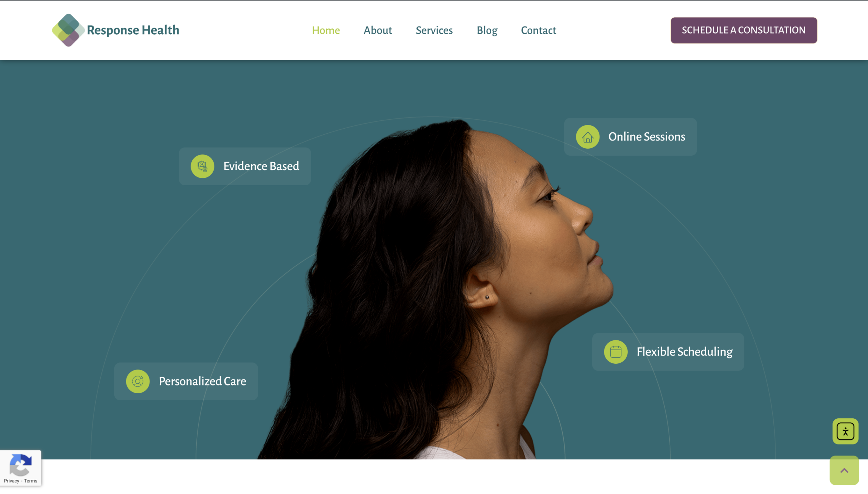The image size is (868, 494).
Task: Open the About page
Action: tap(378, 30)
